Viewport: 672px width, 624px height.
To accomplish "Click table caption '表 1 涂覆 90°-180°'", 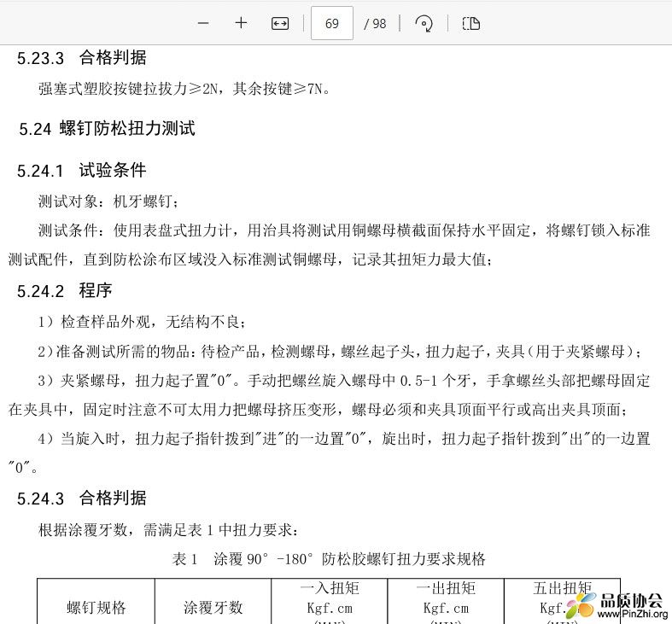I will click(329, 559).
